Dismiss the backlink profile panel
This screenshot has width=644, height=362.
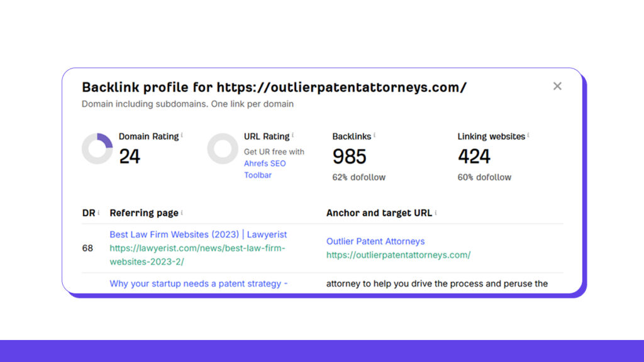pyautogui.click(x=557, y=86)
